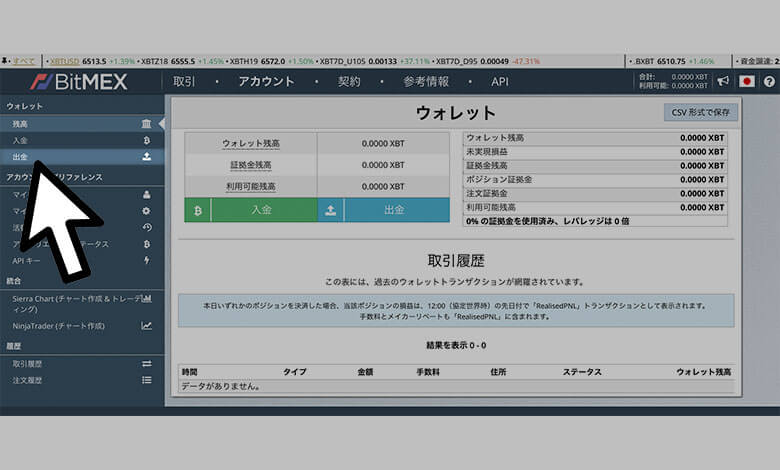
Task: Open the help question mark icon
Action: click(x=769, y=81)
